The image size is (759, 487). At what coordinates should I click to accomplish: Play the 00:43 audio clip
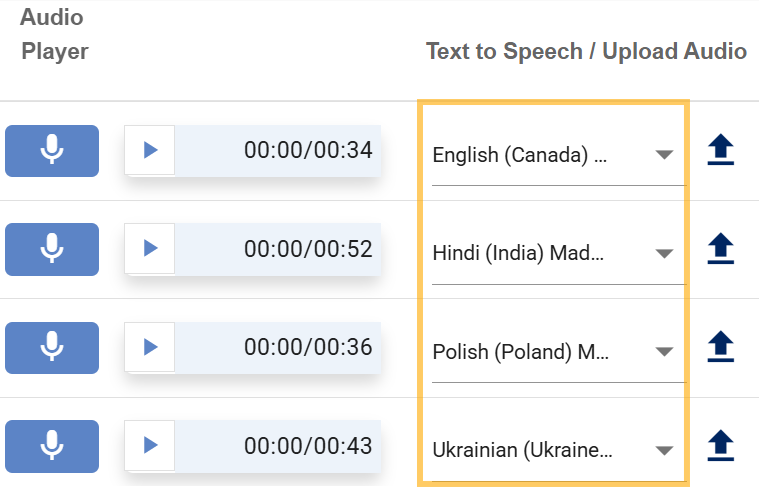[150, 445]
